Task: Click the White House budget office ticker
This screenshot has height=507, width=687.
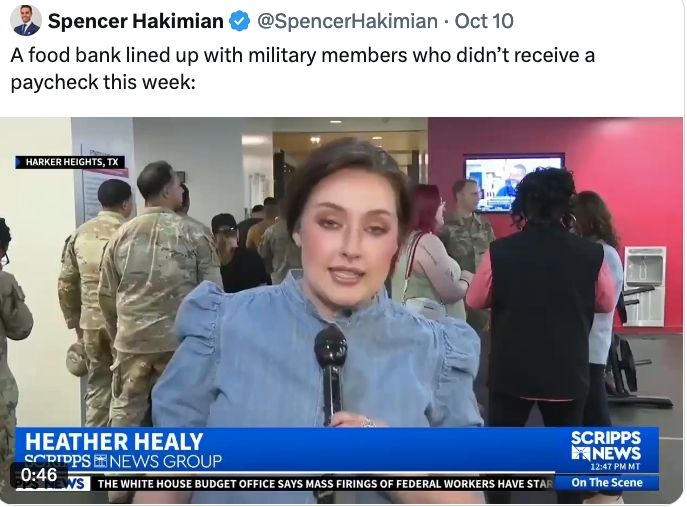Action: (x=325, y=484)
